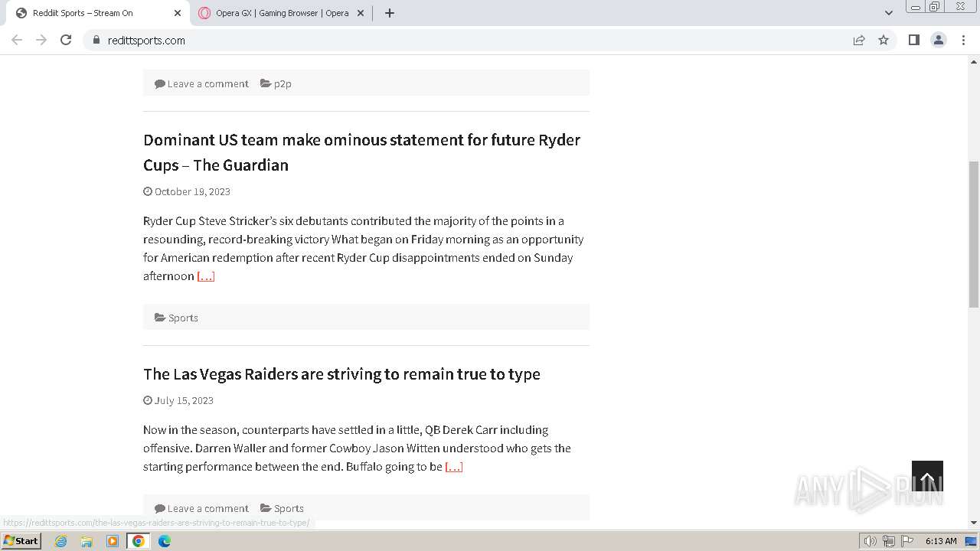This screenshot has width=980, height=551.
Task: Open File Explorer from the taskbar
Action: [87, 541]
